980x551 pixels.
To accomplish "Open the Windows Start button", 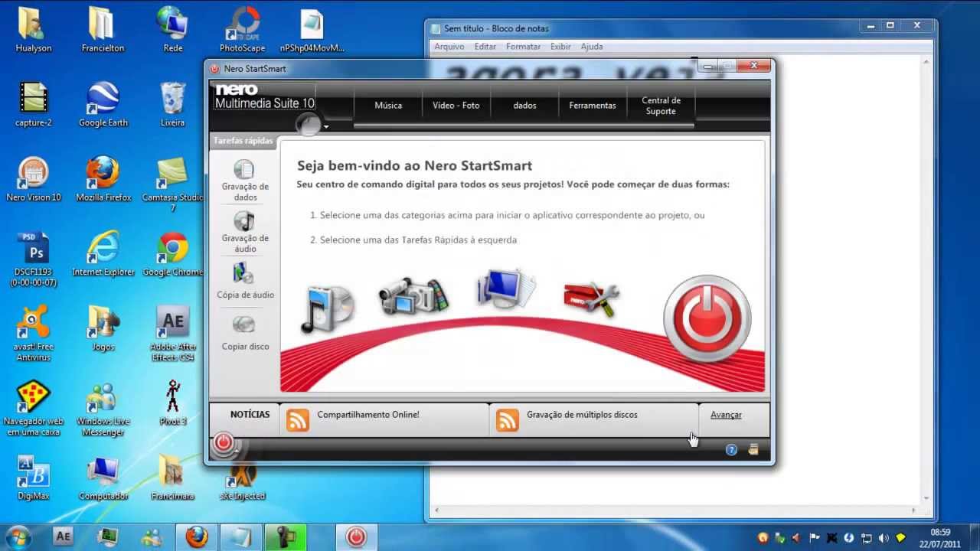I will coord(17,536).
